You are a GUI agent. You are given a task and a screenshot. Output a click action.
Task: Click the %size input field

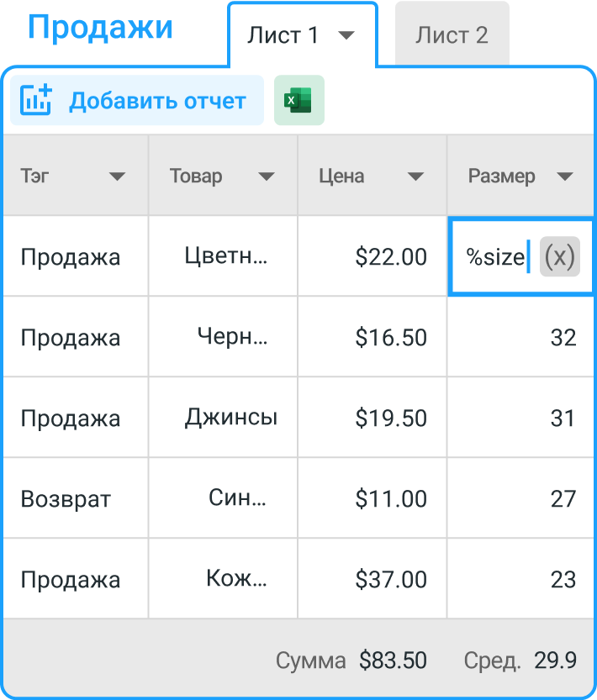pos(495,256)
